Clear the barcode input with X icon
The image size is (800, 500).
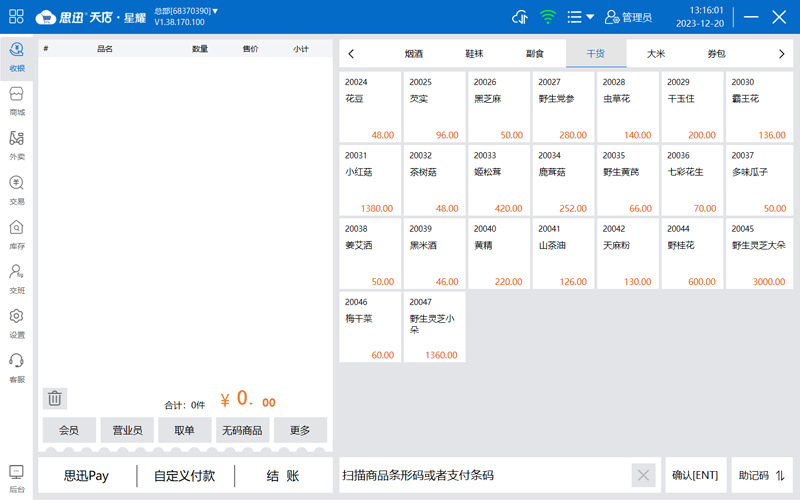pyautogui.click(x=643, y=476)
